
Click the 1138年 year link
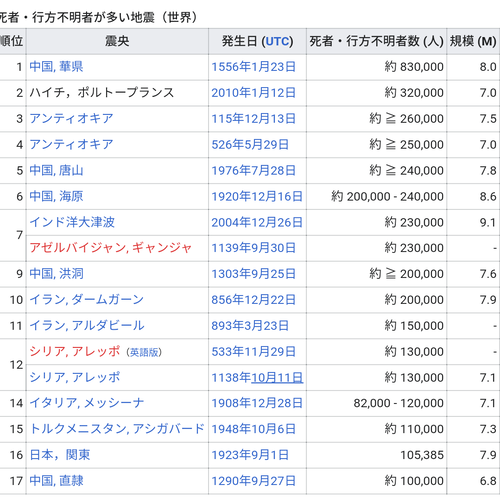pyautogui.click(x=231, y=377)
